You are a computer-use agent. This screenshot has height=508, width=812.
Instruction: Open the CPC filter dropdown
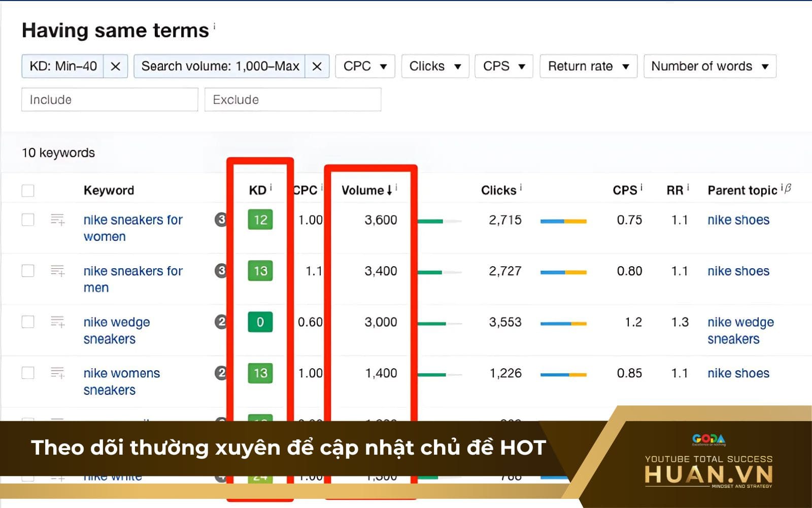pos(365,67)
